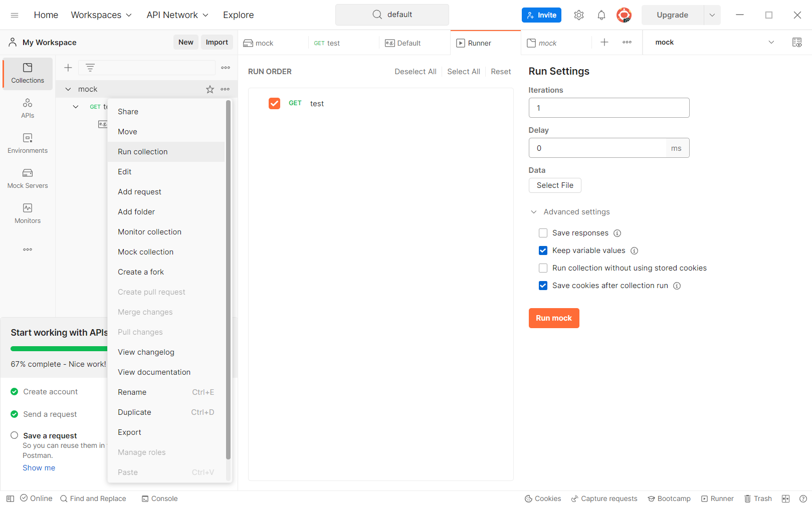
Task: Open Capture requests in status bar
Action: click(x=604, y=498)
